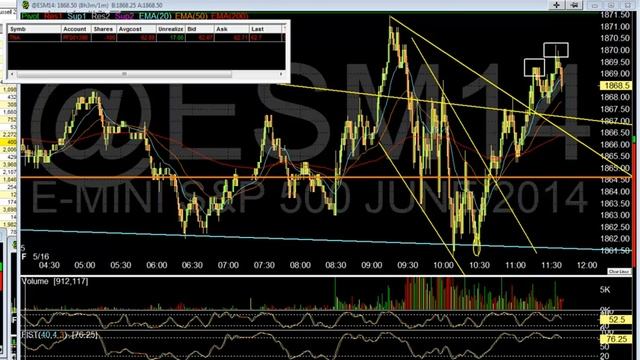Click the chart window title text

(97, 5)
